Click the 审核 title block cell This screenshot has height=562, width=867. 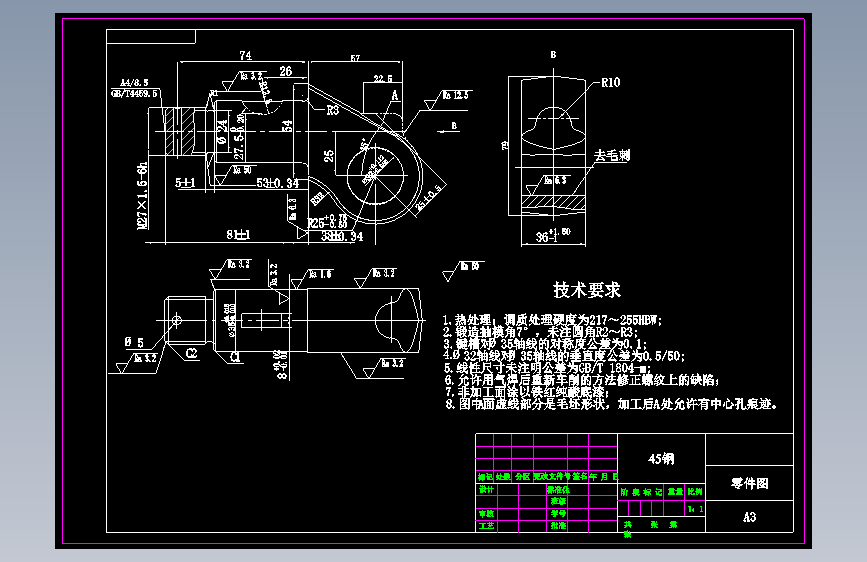pos(487,514)
